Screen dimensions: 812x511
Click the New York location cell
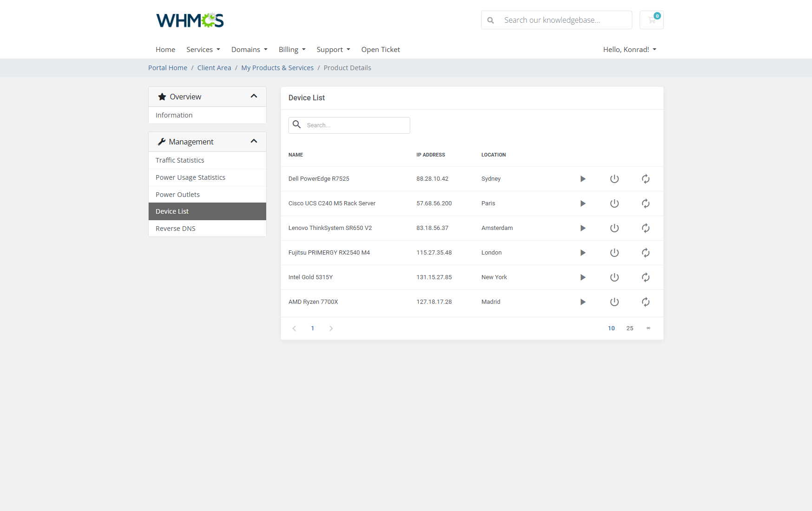tap(494, 277)
